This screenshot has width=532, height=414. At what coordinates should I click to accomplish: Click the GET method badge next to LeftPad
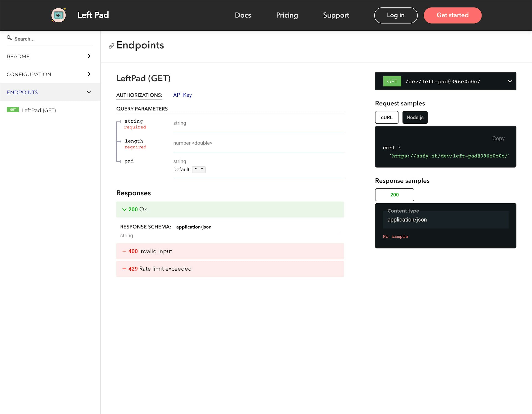[x=13, y=110]
